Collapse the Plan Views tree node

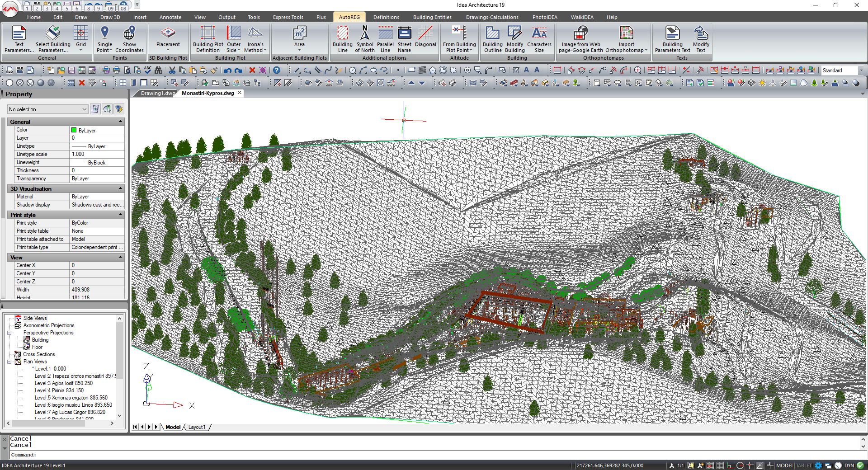pyautogui.click(x=9, y=362)
